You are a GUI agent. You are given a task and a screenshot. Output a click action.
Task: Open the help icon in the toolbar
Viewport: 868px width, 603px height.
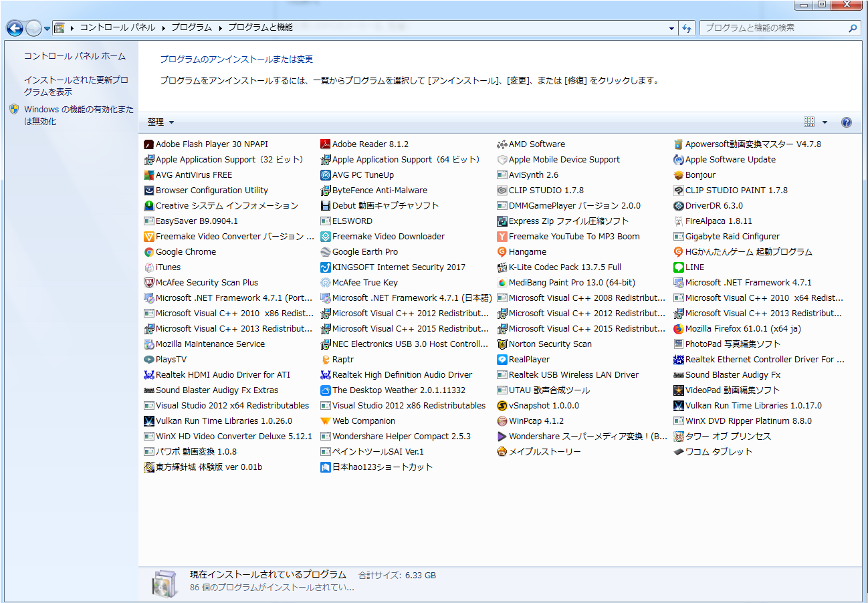pos(847,122)
